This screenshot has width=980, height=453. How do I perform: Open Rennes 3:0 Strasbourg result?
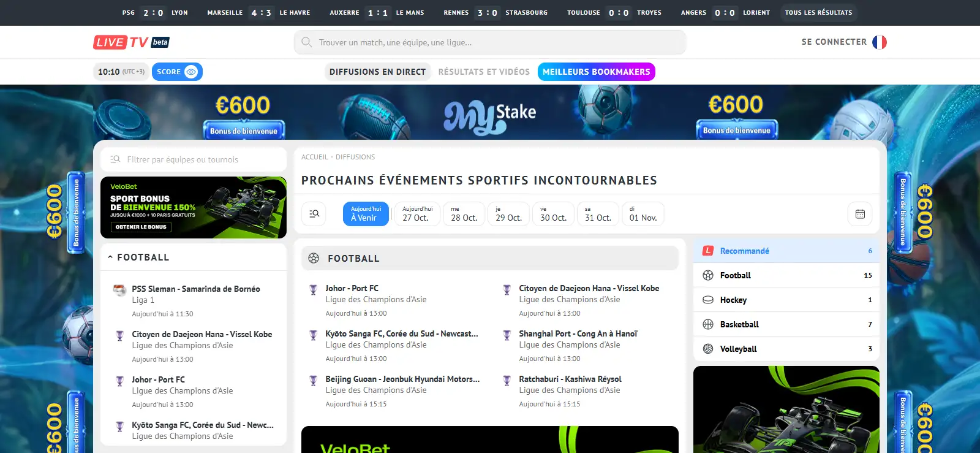coord(496,12)
